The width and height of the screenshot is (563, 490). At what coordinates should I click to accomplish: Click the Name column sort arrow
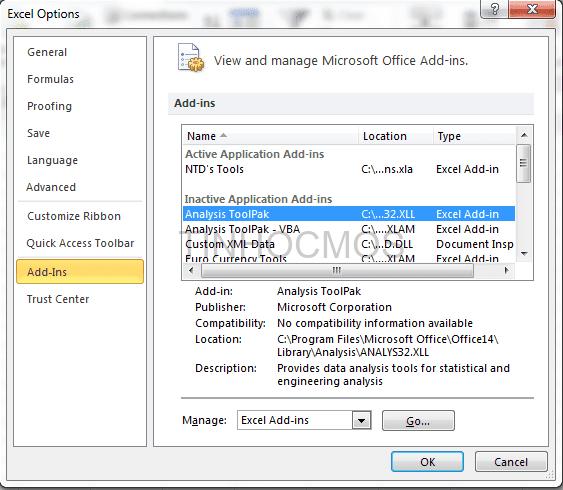tap(223, 135)
